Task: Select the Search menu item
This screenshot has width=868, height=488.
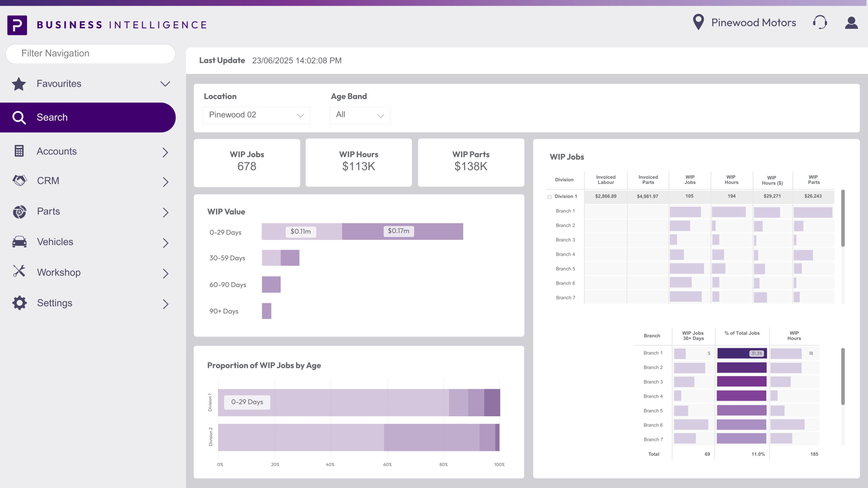Action: 87,118
